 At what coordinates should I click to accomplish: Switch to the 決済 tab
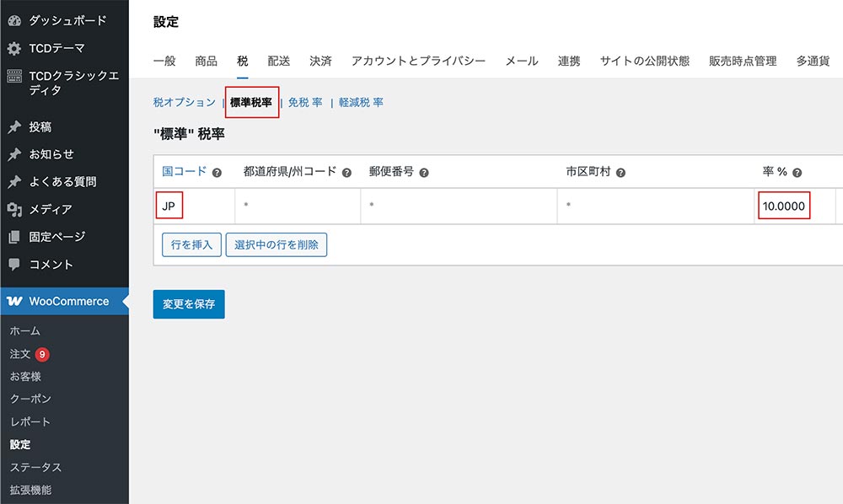(x=320, y=61)
